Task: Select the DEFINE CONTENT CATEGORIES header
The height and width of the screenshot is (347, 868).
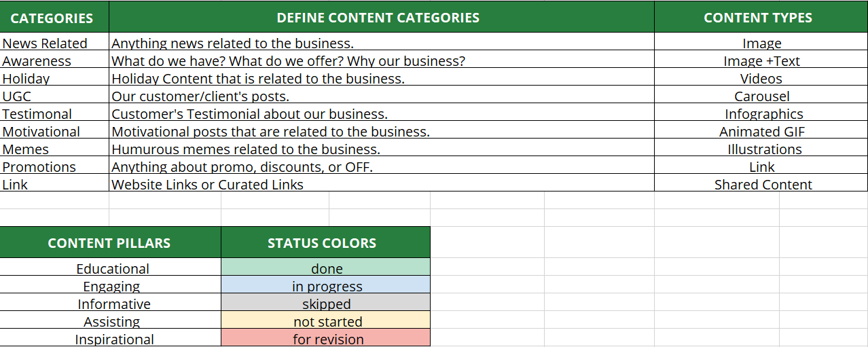Action: pyautogui.click(x=378, y=18)
